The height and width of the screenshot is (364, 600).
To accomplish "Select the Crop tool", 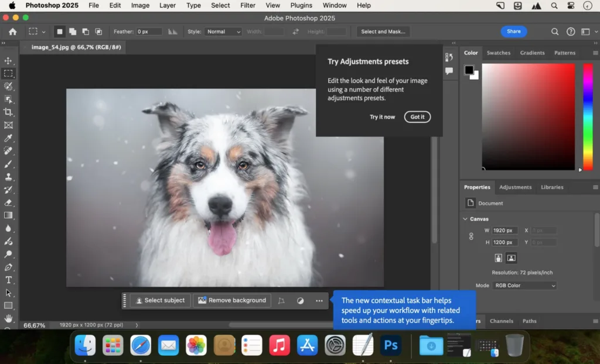I will [8, 111].
